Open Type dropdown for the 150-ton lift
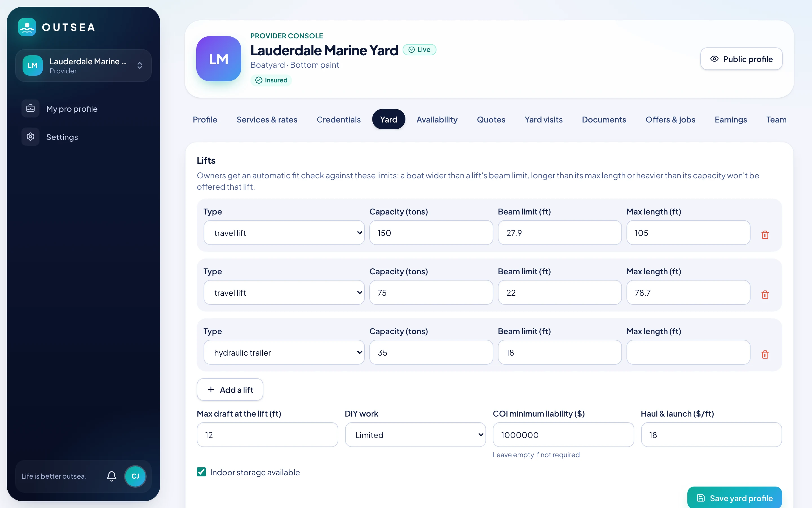The width and height of the screenshot is (812, 508). click(284, 233)
